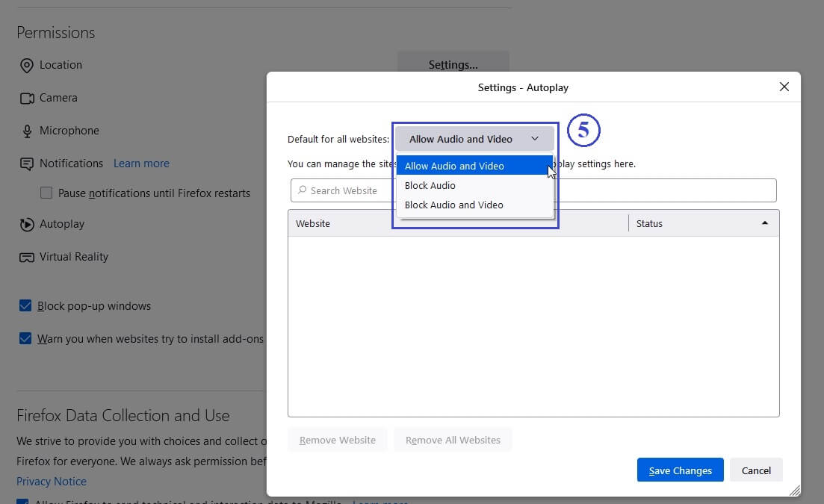This screenshot has height=504, width=824.
Task: Select Block Audio option
Action: (x=474, y=185)
